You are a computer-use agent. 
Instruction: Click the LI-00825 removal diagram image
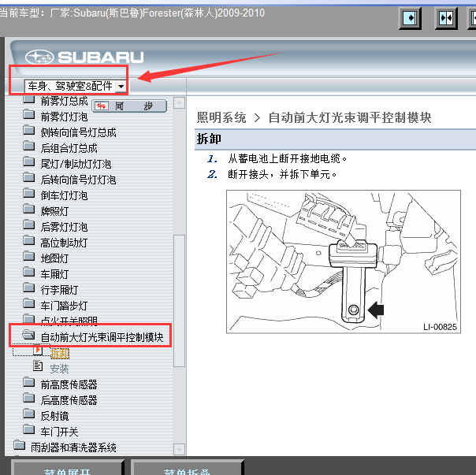tap(344, 262)
